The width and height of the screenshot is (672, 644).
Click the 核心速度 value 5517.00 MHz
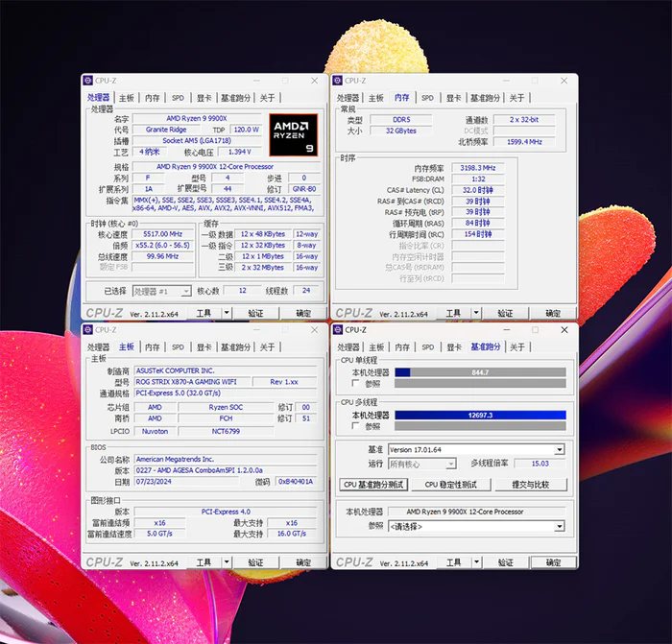[x=163, y=234]
